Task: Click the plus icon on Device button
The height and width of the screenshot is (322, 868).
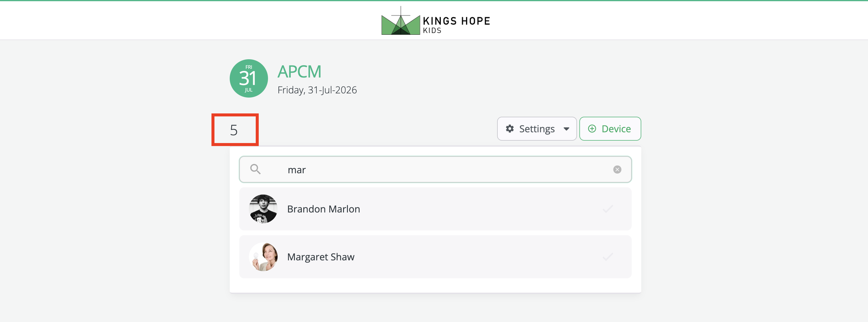Action: click(x=592, y=129)
